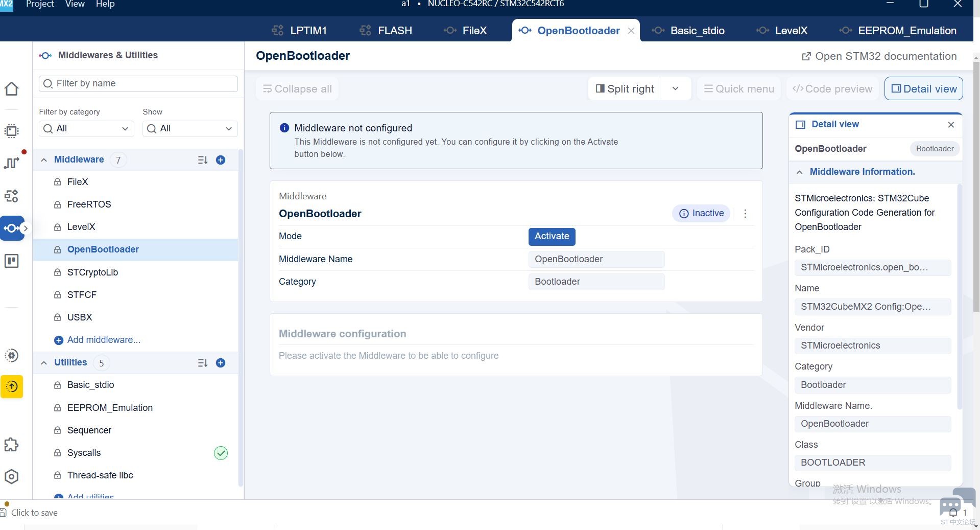Open the three-dot menu next to Inactive
This screenshot has width=980, height=530.
[745, 214]
